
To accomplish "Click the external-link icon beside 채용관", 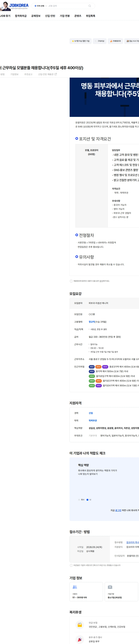I will click(56, 74).
